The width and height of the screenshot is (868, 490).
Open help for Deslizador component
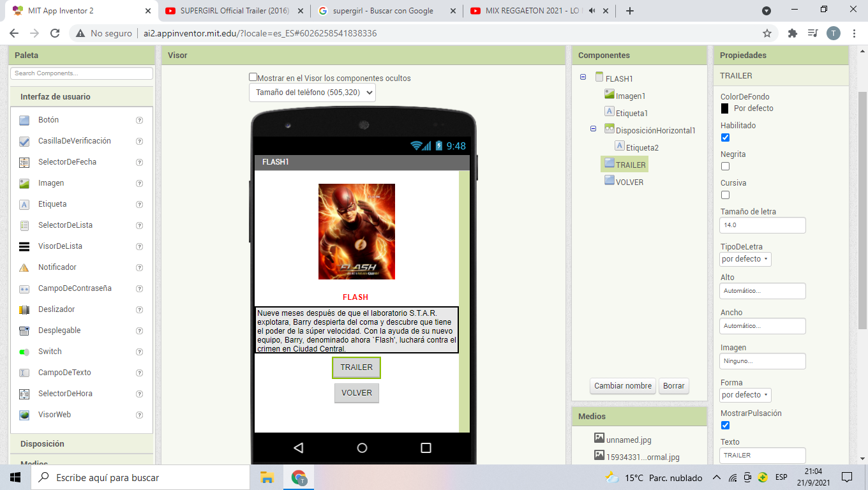click(x=139, y=309)
